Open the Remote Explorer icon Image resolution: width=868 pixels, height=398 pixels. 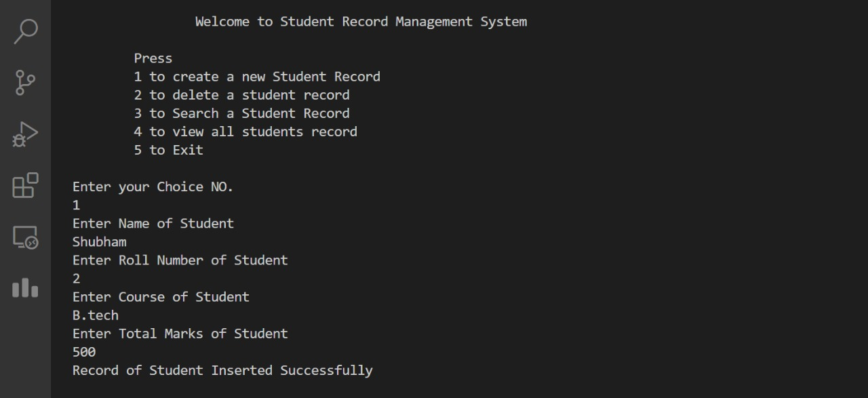coord(25,237)
